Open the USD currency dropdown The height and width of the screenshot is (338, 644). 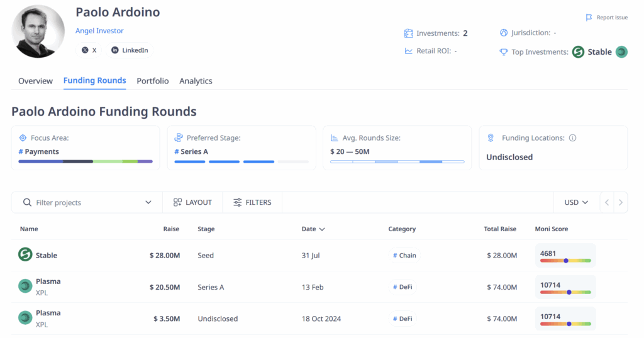click(x=576, y=203)
